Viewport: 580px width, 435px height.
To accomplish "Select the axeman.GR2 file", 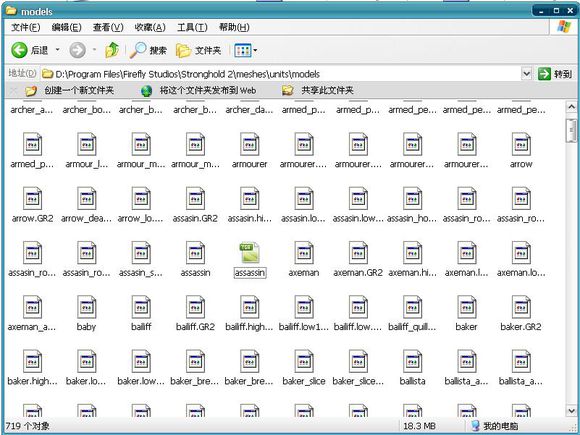I will click(358, 253).
